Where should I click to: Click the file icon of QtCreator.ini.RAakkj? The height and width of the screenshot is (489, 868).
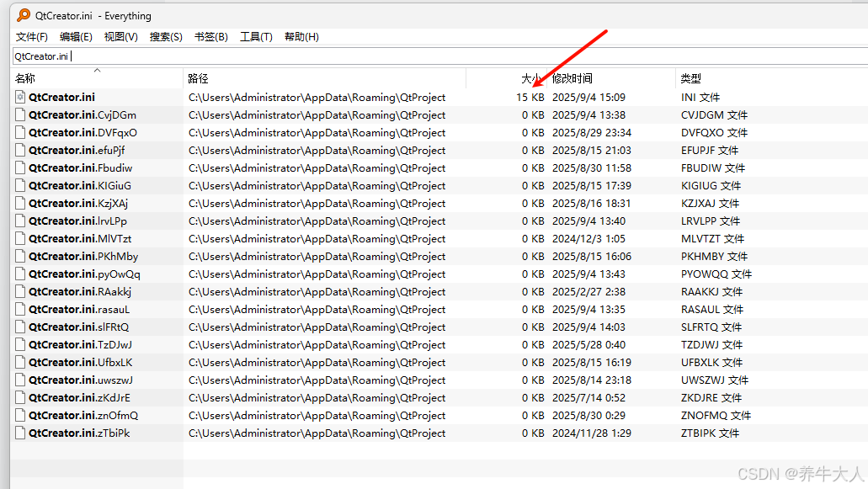pyautogui.click(x=20, y=292)
